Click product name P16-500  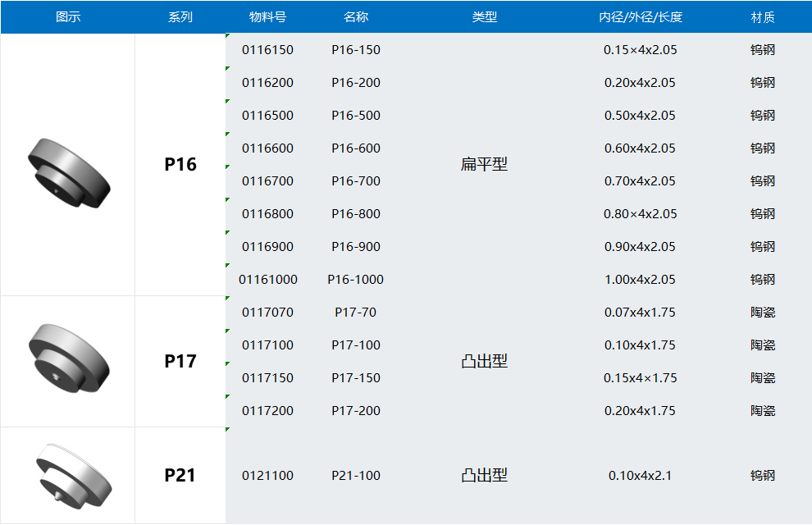(356, 116)
